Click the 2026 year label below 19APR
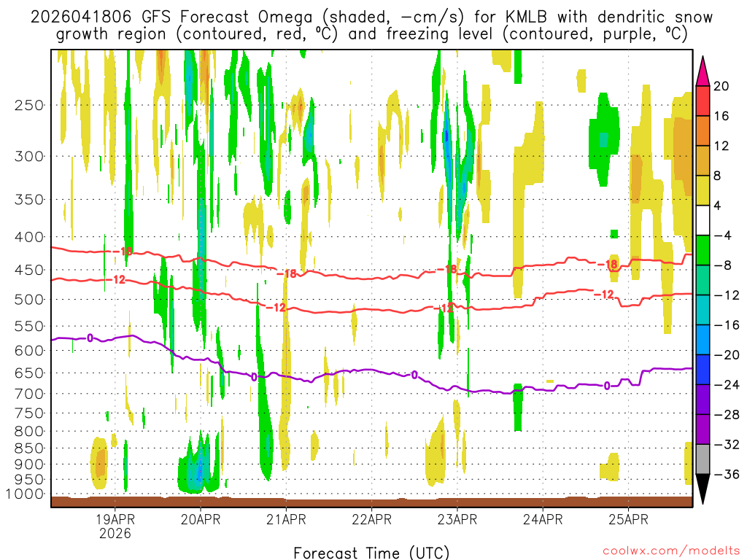 pos(115,533)
